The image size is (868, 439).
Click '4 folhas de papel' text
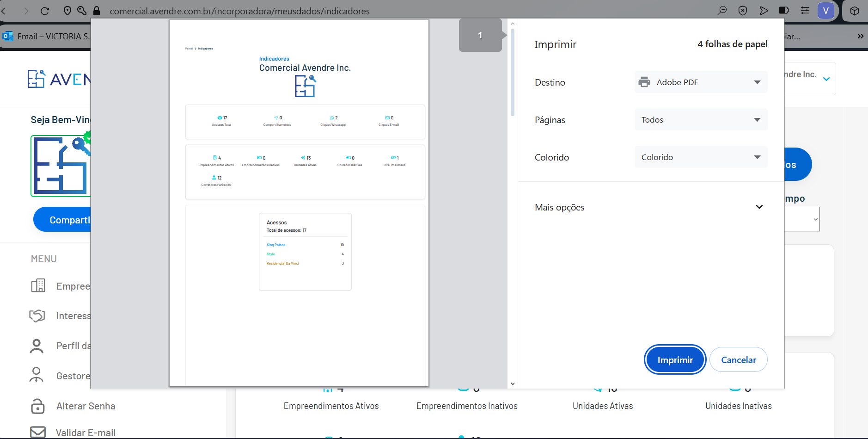click(733, 44)
